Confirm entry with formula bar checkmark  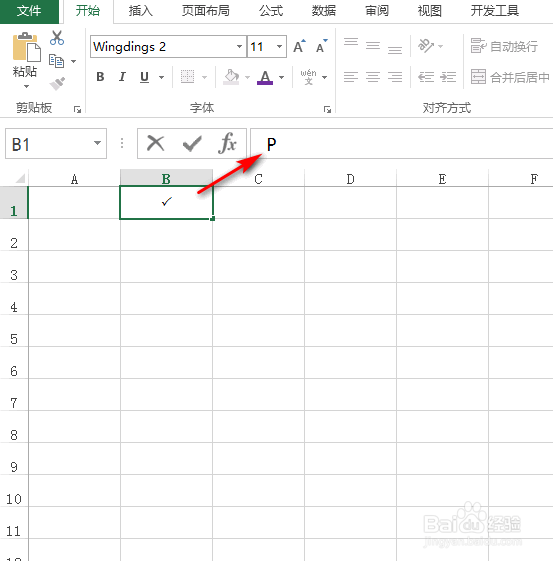click(192, 143)
